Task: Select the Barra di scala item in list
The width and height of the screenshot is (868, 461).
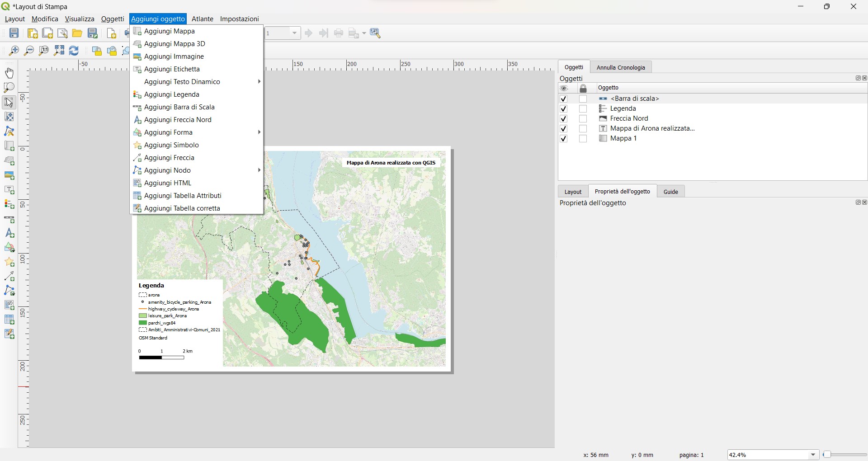Action: pos(634,99)
